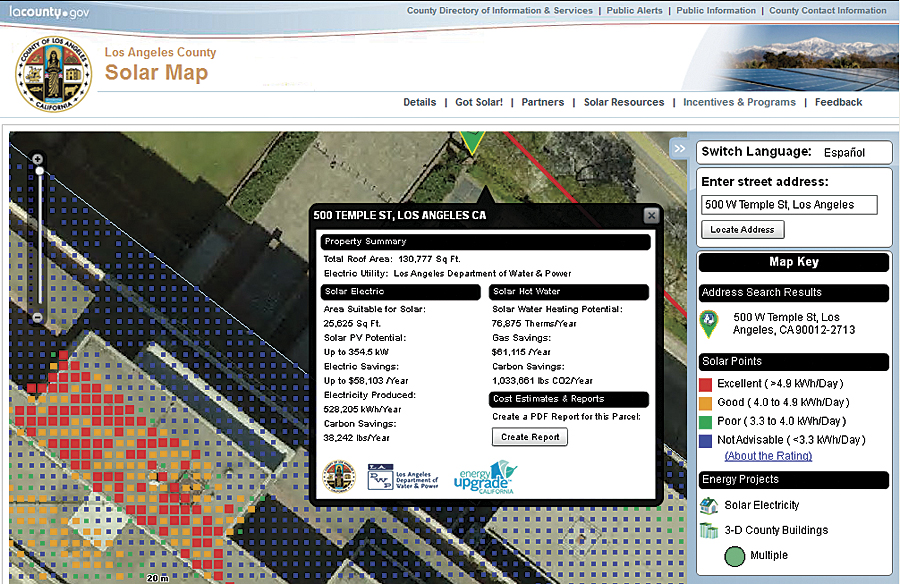Click the Property Summary header bar
Screen dimensions: 900x584
(x=486, y=242)
